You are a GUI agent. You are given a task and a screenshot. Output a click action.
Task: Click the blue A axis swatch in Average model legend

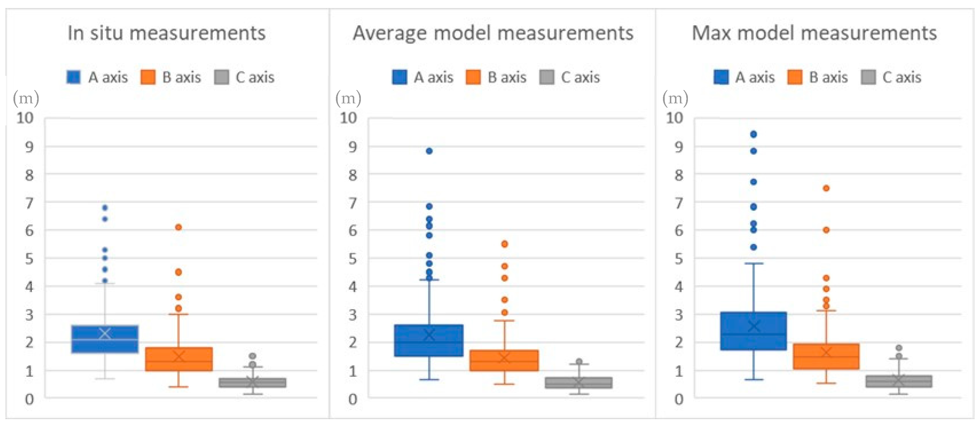click(400, 77)
